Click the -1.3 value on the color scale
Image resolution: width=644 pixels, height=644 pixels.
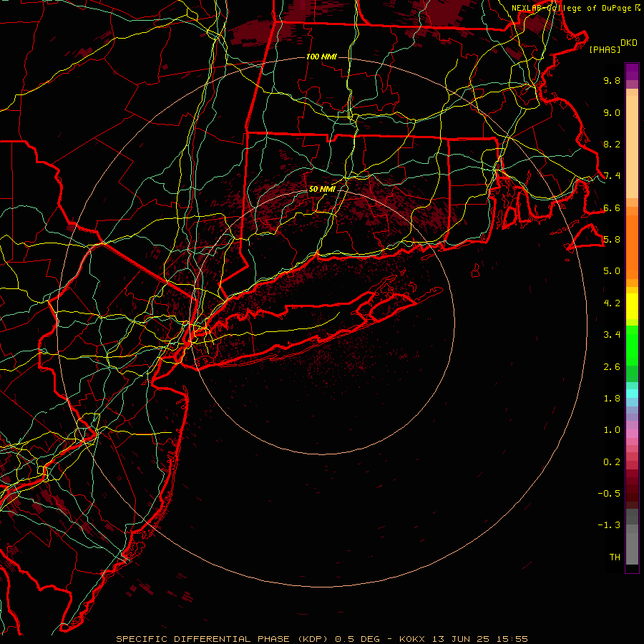609,525
